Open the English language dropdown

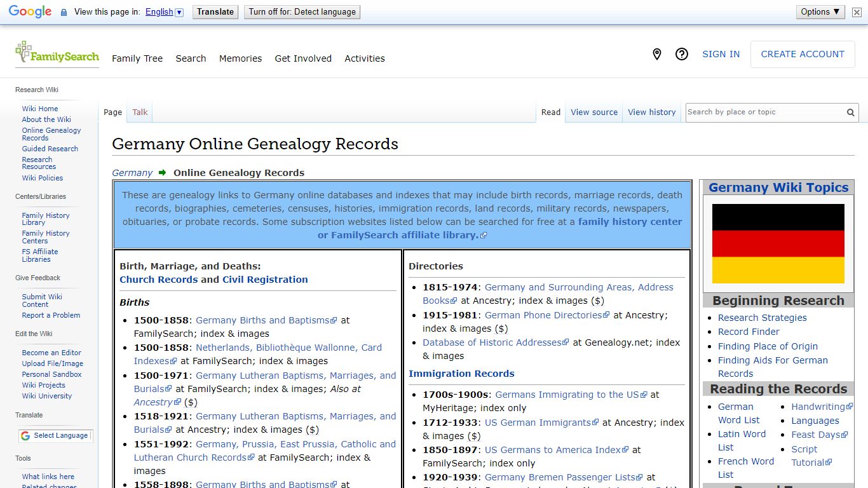pyautogui.click(x=164, y=12)
